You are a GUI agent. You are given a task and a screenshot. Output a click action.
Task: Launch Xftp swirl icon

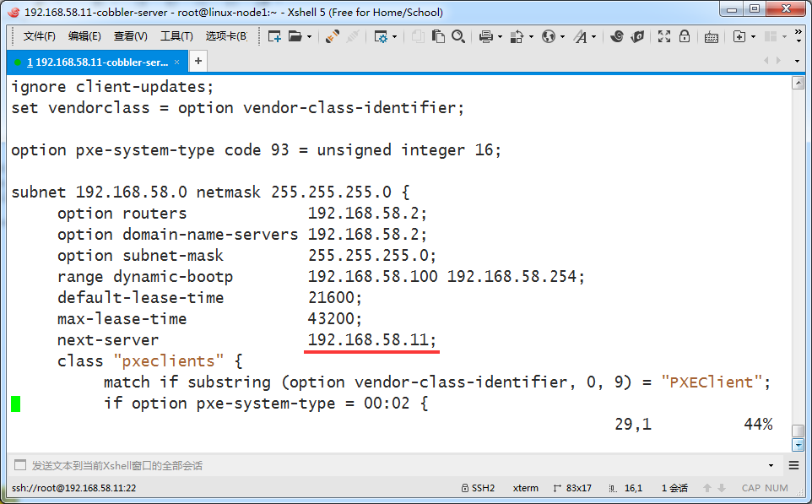click(617, 36)
